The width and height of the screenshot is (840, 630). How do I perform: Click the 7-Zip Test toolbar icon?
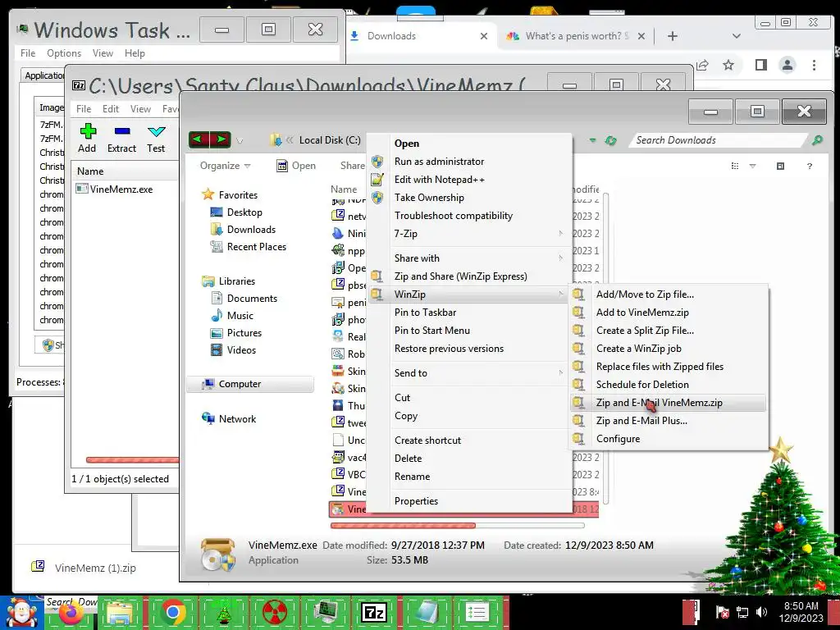(x=156, y=131)
